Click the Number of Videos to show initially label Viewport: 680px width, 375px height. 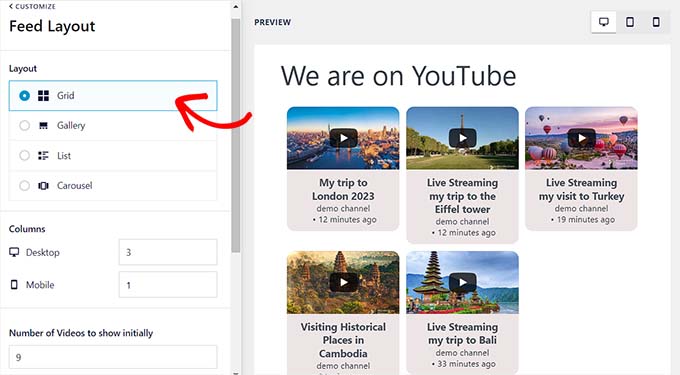tap(81, 333)
